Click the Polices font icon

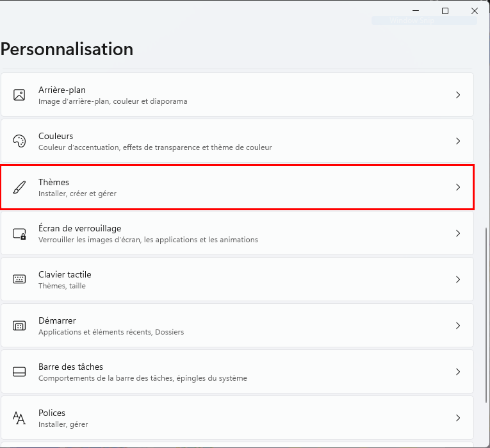click(19, 418)
